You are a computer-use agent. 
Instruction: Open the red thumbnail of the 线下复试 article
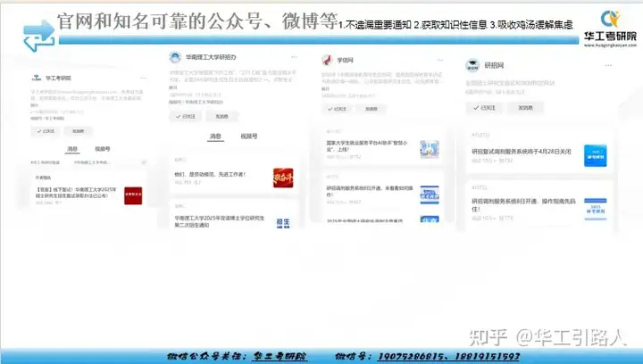click(x=133, y=195)
